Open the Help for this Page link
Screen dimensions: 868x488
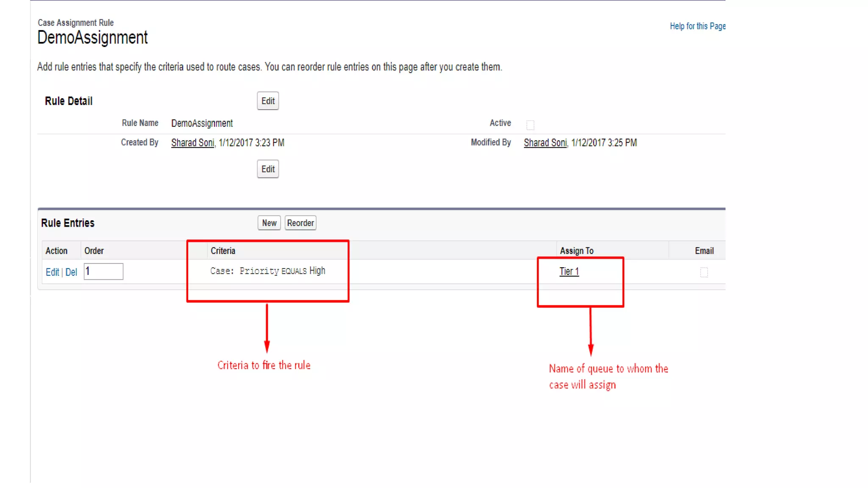(x=698, y=26)
